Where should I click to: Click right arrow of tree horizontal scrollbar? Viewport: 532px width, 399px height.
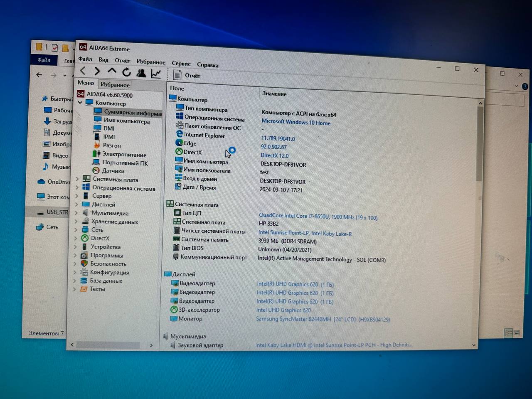(151, 345)
